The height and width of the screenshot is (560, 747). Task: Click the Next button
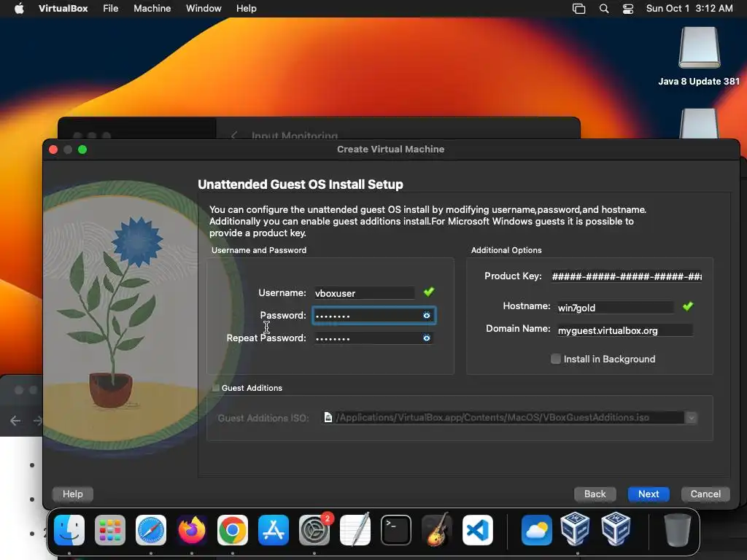(x=649, y=494)
